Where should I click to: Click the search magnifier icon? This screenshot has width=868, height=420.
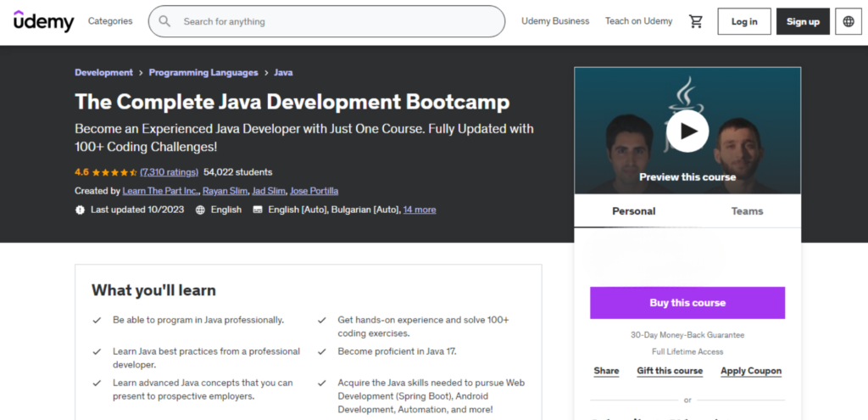pos(164,21)
